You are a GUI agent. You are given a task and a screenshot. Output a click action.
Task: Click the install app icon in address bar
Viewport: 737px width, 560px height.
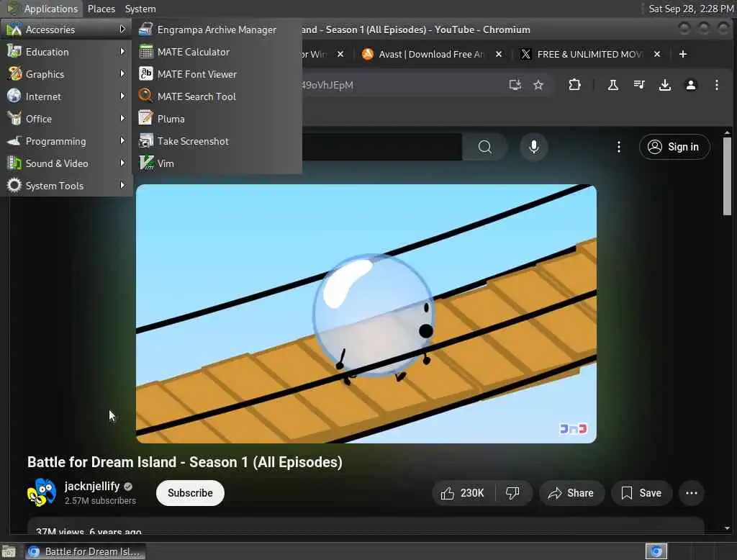click(x=515, y=85)
